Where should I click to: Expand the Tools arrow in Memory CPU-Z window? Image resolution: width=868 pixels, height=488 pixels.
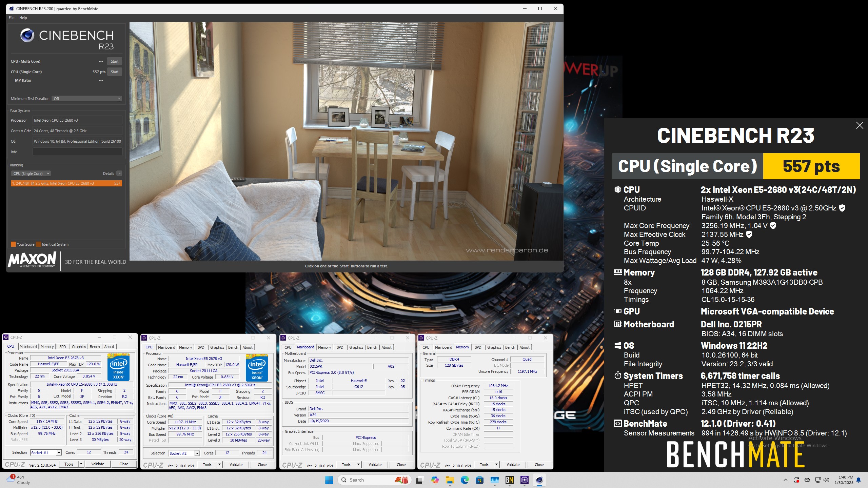click(496, 465)
